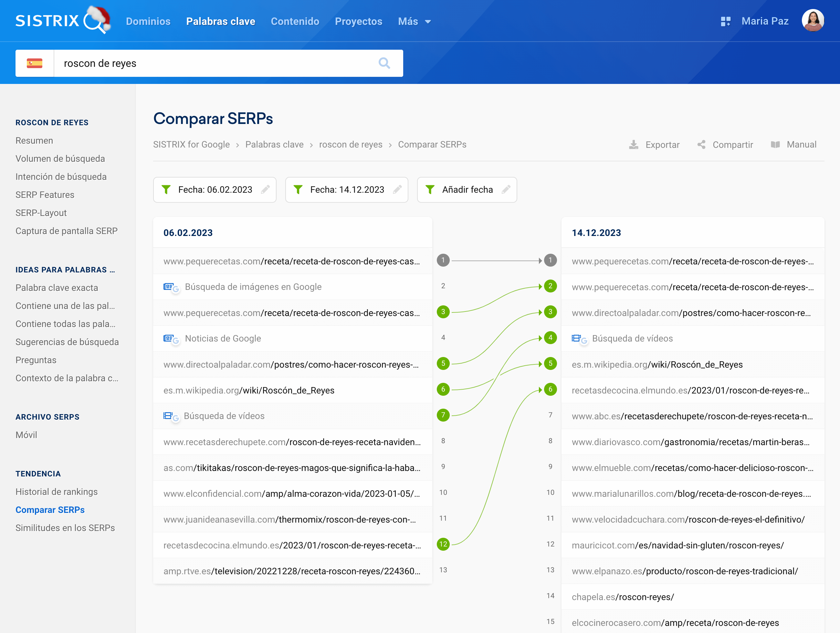Image resolution: width=840 pixels, height=633 pixels.
Task: Click Palabras clave breadcrumb link
Action: [274, 145]
